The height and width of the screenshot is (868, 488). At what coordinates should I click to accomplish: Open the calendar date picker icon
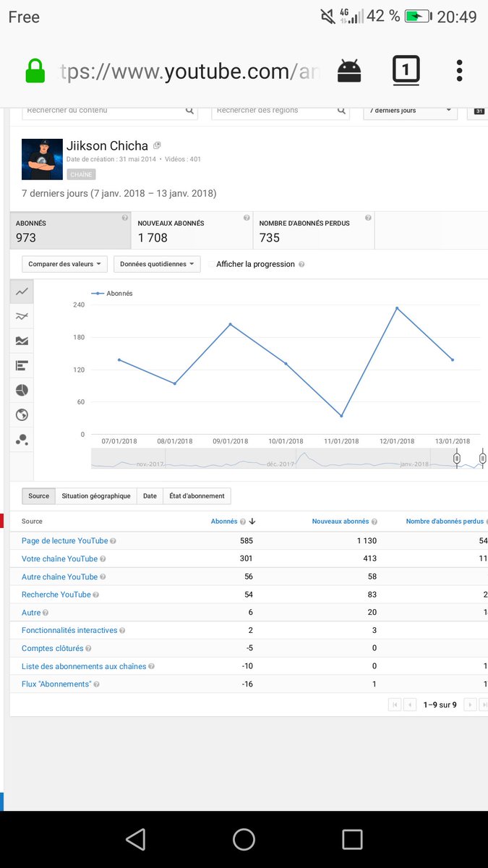pos(479,111)
